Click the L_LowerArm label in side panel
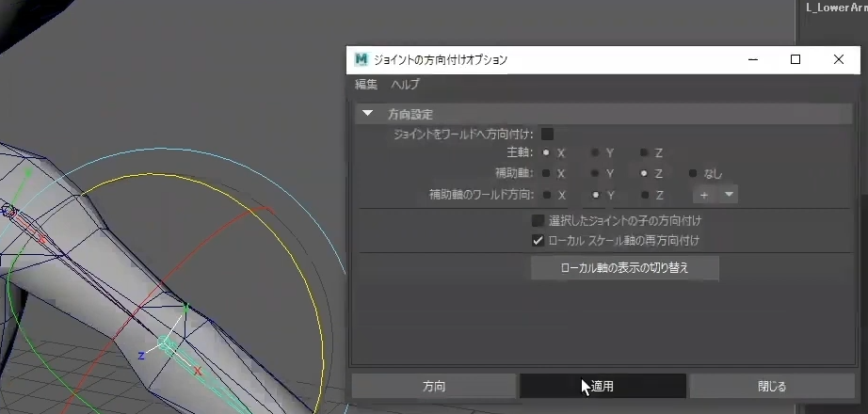 coord(836,8)
